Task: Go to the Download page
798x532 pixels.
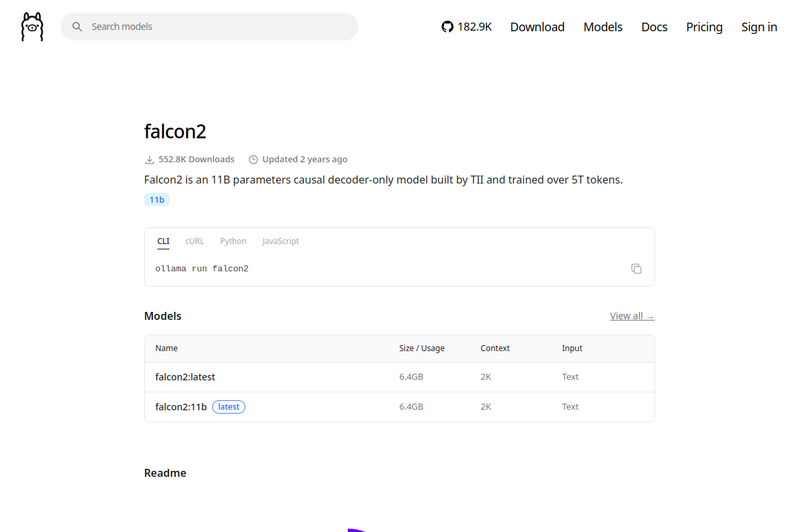Action: coord(537,27)
